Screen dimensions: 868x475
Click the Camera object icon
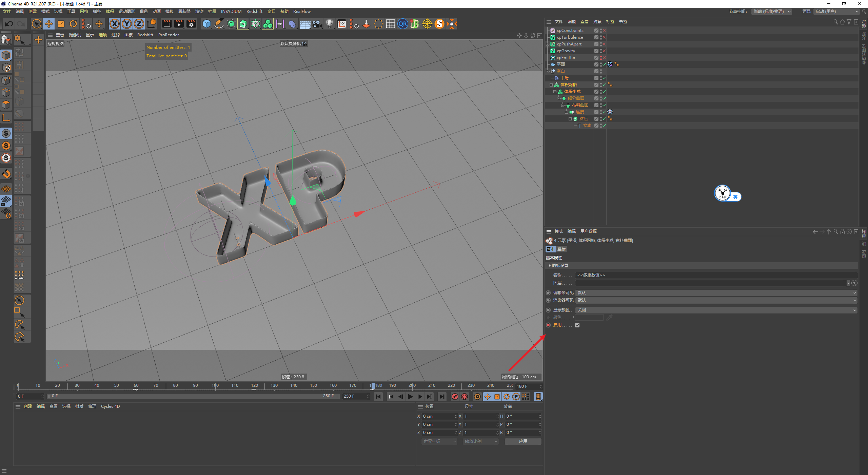[x=317, y=24]
